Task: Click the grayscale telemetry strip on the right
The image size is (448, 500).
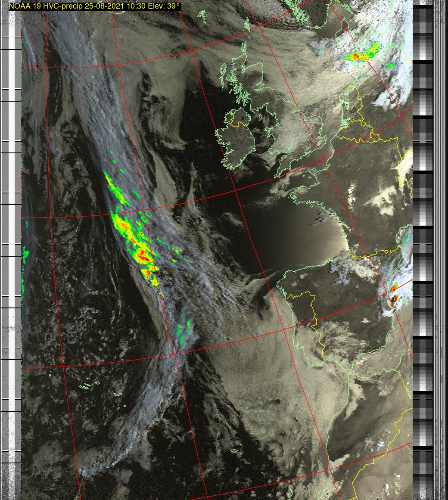Action: 423,250
